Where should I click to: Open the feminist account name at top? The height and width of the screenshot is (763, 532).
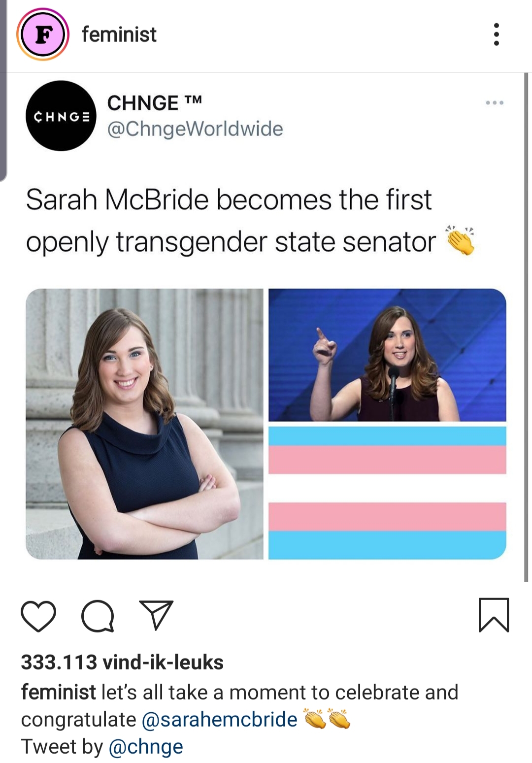coord(119,34)
